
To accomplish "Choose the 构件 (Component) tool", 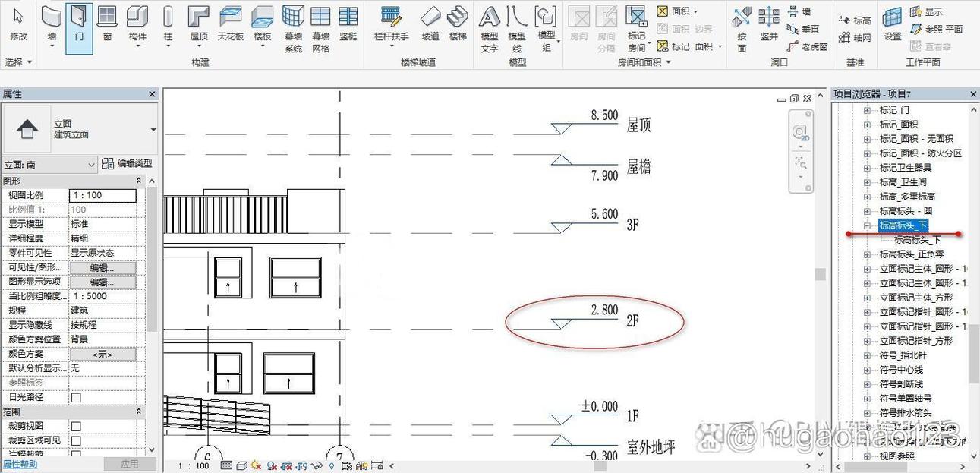I will [137, 26].
